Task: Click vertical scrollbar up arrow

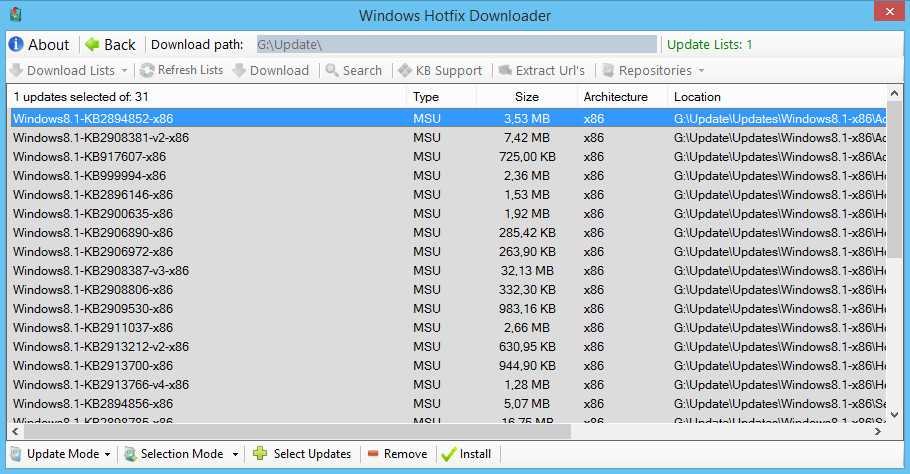Action: point(894,93)
